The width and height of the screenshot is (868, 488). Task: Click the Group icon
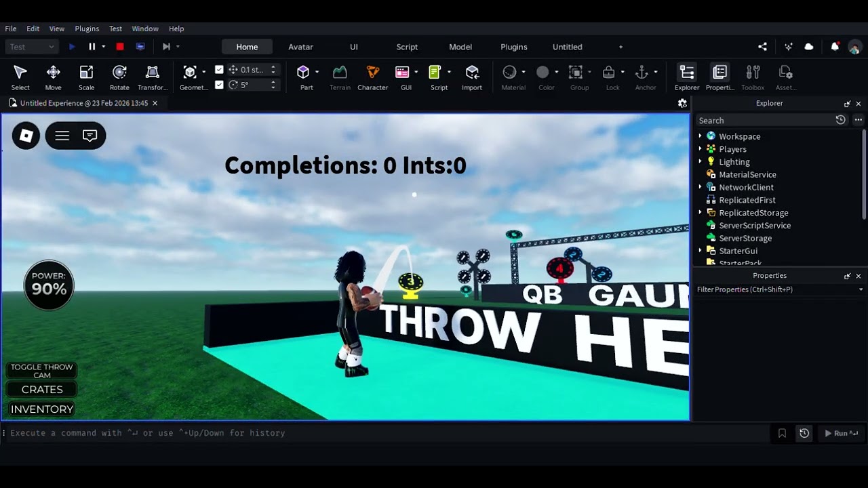pos(576,72)
